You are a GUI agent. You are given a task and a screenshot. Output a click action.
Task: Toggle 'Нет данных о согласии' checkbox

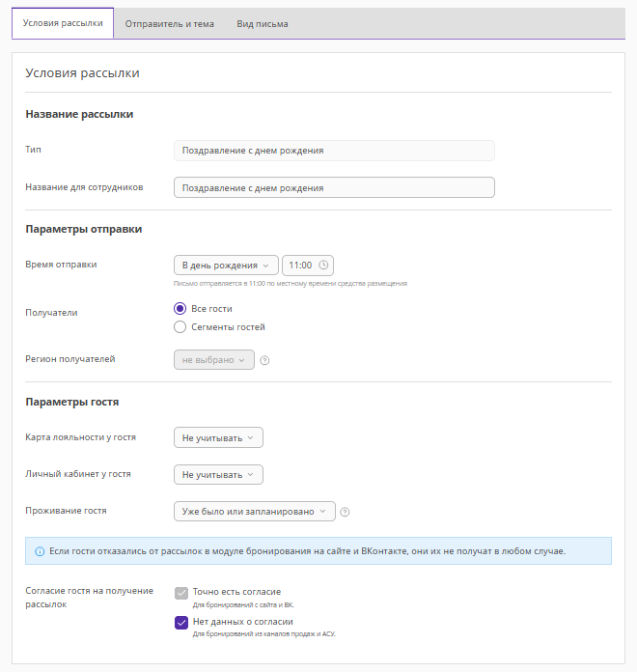181,623
